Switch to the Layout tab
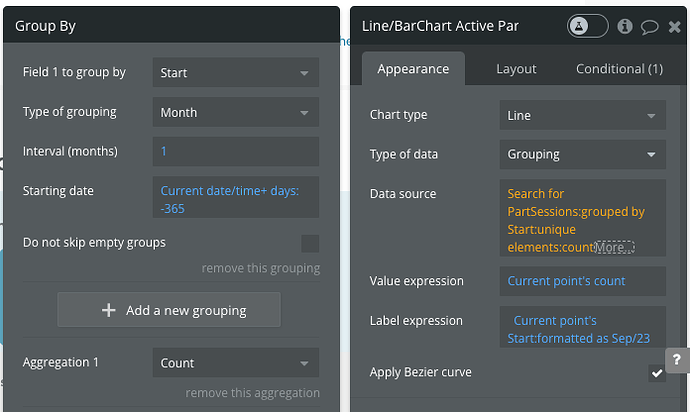Viewport: 690px width, 412px height. coord(516,69)
